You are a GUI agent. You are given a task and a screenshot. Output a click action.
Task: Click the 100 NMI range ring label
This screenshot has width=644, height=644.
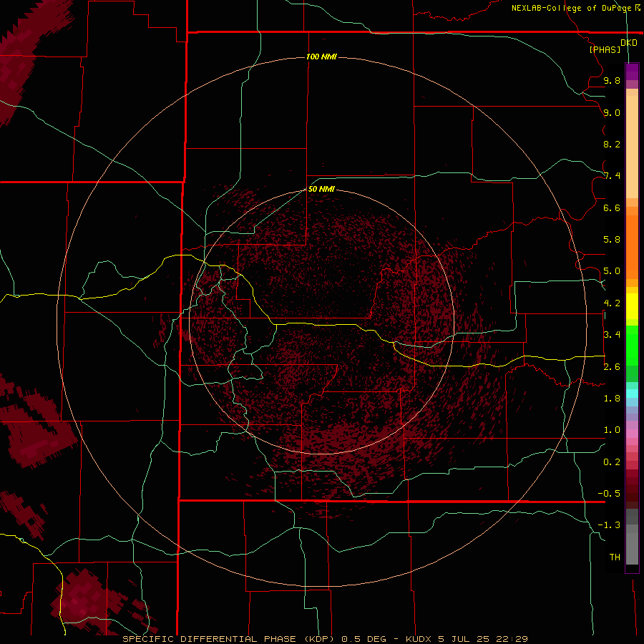pyautogui.click(x=321, y=57)
